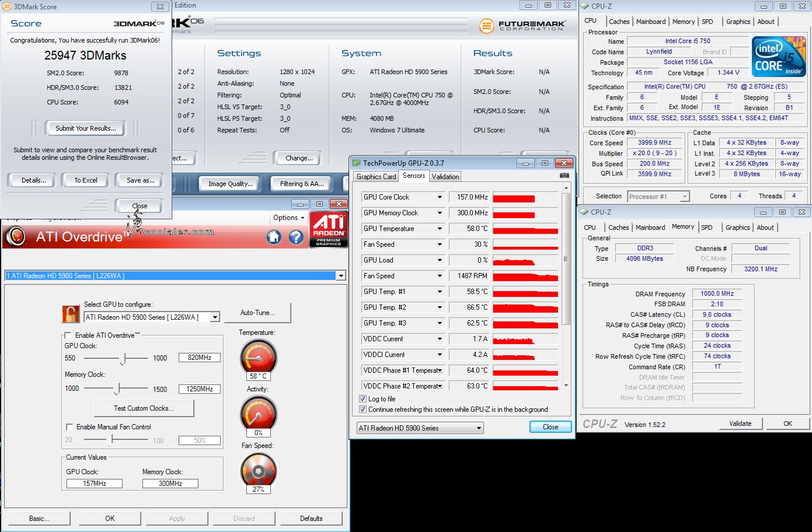Viewport: 812px width, 532px height.
Task: Click Test Custom Clocks button
Action: coord(144,408)
